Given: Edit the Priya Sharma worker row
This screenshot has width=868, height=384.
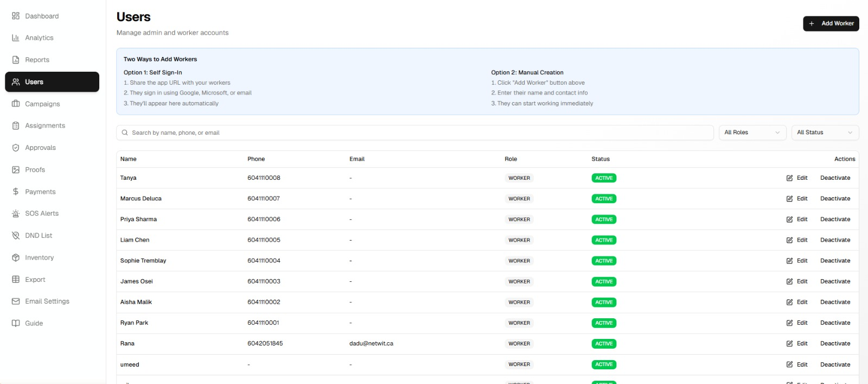Looking at the screenshot, I should click(x=797, y=219).
